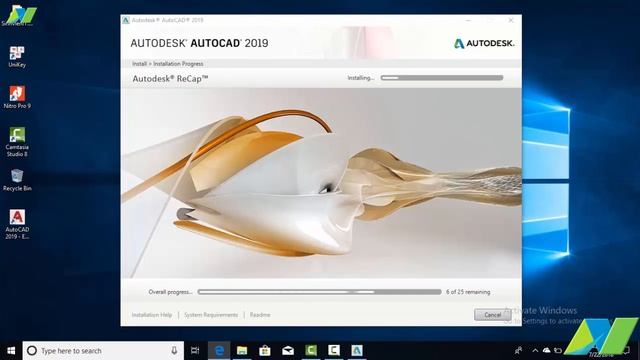Click the installer title bar app icon
The width and height of the screenshot is (640, 360).
pos(126,20)
